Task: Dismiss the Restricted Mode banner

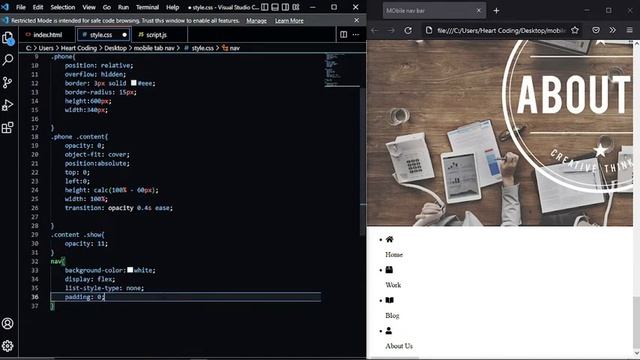Action: point(356,20)
